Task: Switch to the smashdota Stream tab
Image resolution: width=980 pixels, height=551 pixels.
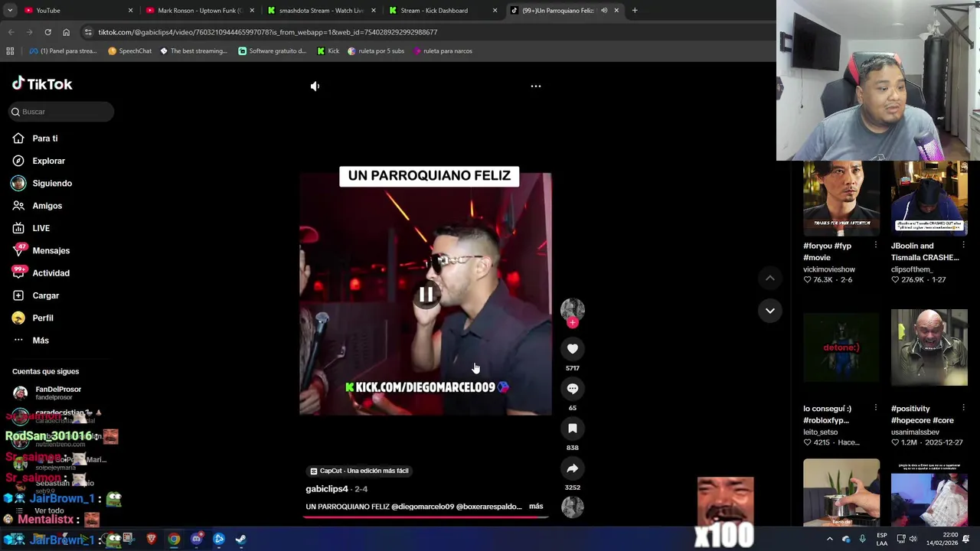Action: tap(322, 11)
